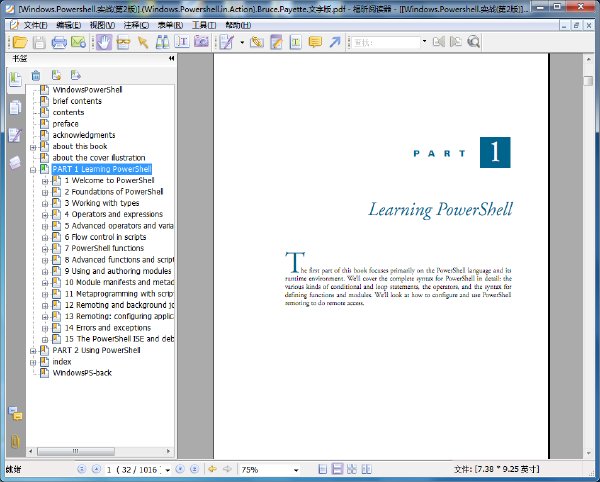Viewport: 600px width, 482px height.
Task: Open the 注释(C) menu
Action: (x=136, y=25)
